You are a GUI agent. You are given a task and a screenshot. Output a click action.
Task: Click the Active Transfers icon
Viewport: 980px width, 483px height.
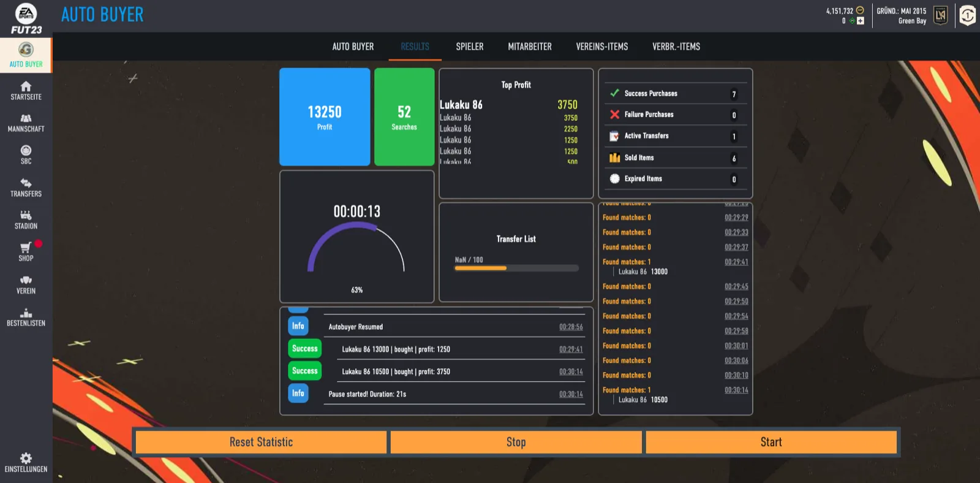(x=614, y=136)
